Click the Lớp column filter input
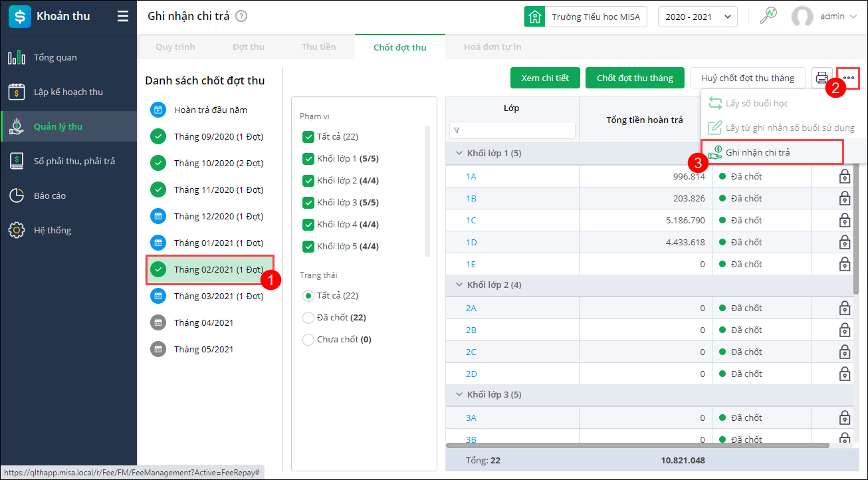The height and width of the screenshot is (480, 868). [x=512, y=130]
